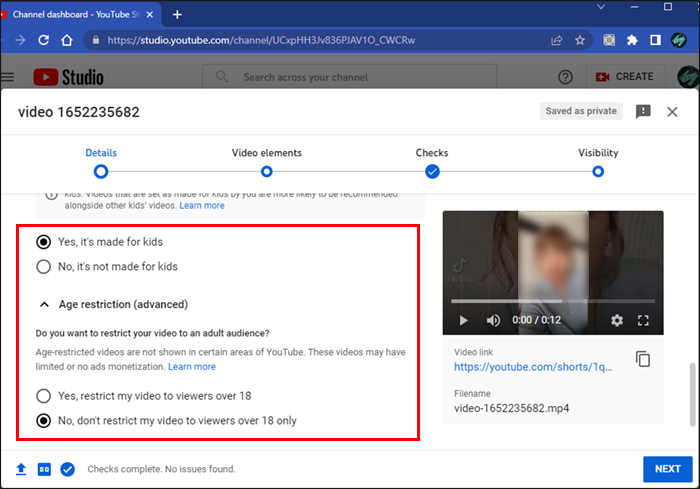The height and width of the screenshot is (489, 700).
Task: Open the YouTube Studio help icon
Action: 565,77
